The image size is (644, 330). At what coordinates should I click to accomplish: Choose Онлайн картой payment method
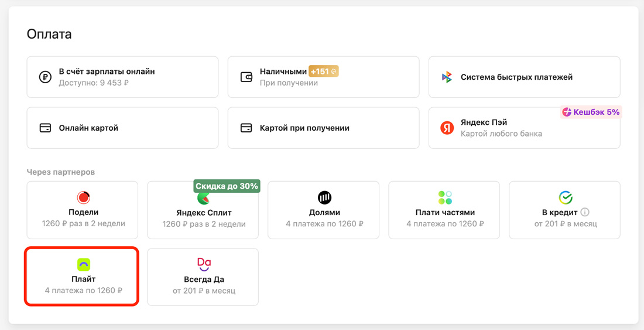coord(122,128)
